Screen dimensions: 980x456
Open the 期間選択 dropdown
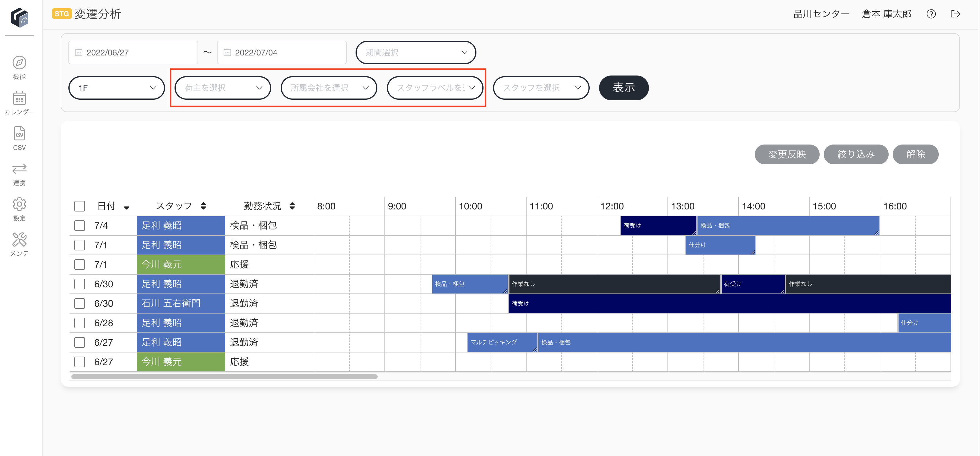click(415, 53)
